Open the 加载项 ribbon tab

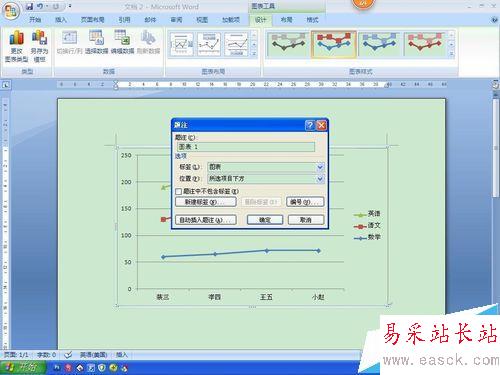(x=231, y=20)
